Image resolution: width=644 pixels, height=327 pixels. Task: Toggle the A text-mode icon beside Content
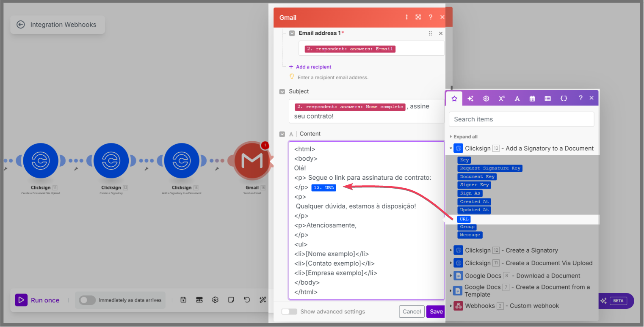tap(291, 134)
